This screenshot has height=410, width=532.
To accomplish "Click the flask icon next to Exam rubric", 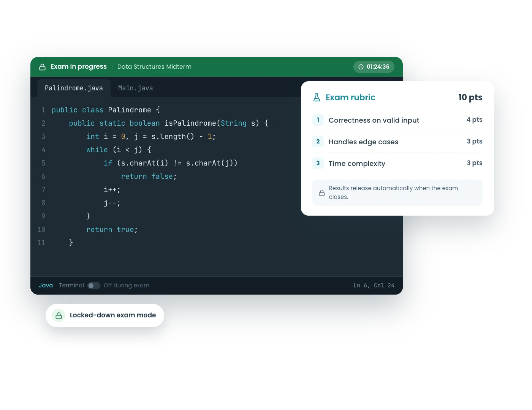I will [317, 98].
